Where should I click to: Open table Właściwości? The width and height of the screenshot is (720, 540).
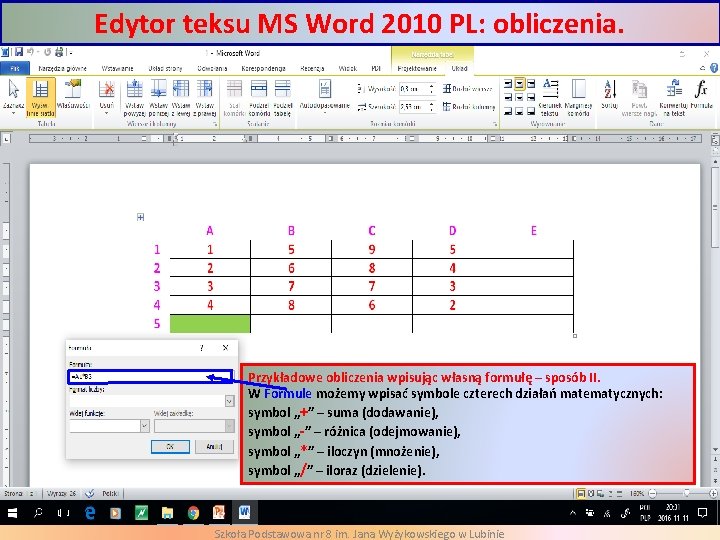tap(73, 95)
